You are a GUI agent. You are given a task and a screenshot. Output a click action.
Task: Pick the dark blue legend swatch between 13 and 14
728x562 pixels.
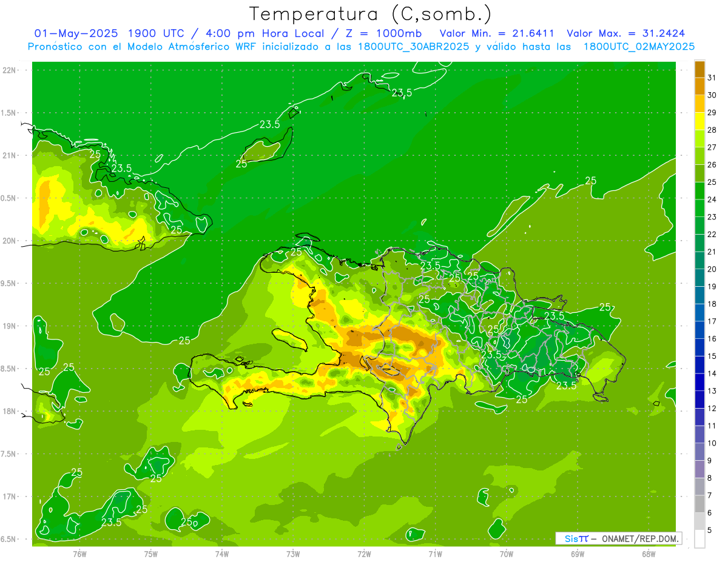699,382
